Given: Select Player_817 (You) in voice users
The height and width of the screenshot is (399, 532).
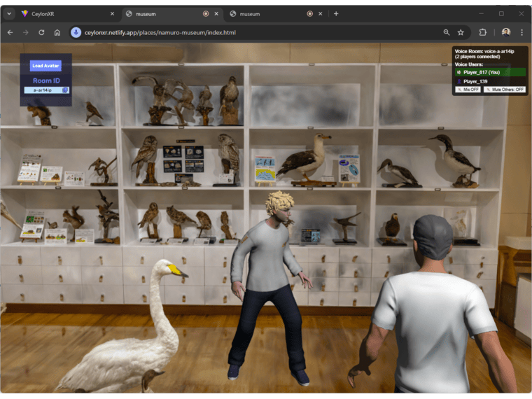Looking at the screenshot, I should tap(490, 72).
